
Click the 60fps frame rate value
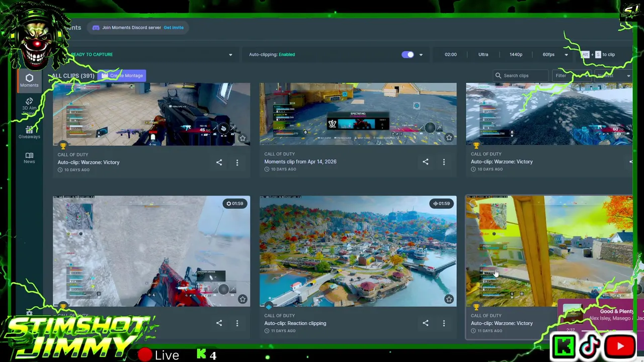548,54
